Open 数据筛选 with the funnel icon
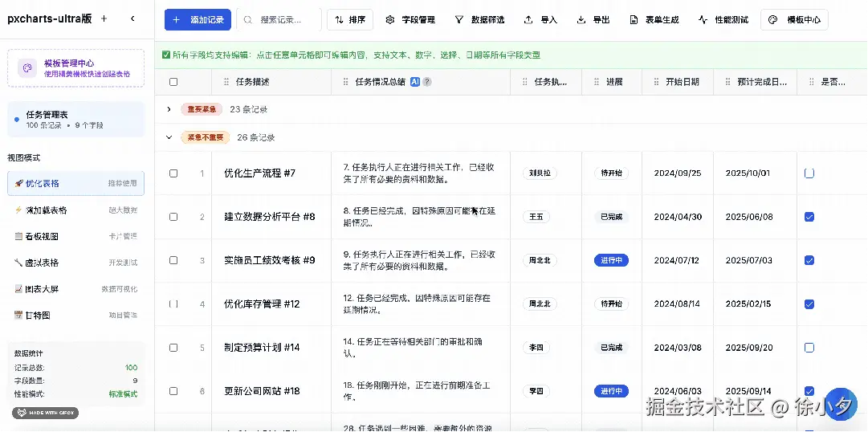Screen dimensions: 868x432 click(x=479, y=20)
